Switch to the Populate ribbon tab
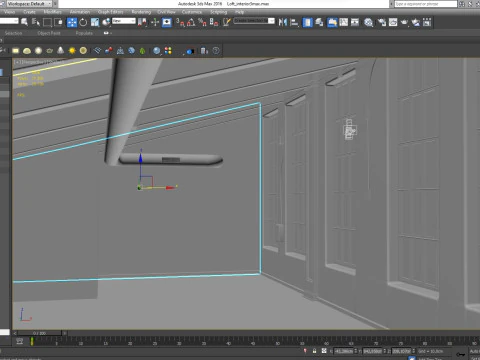Screen dimensions: 480x360 (x=84, y=33)
